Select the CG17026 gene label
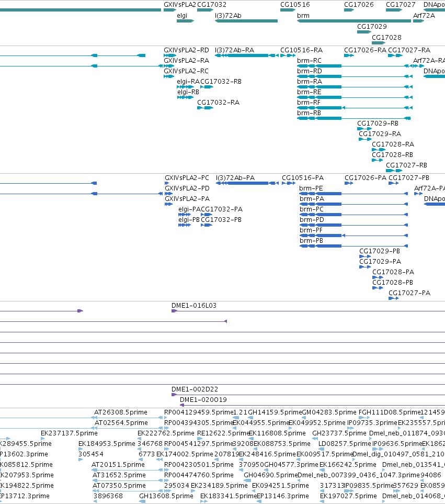Image resolution: width=445 pixels, height=504 pixels. tap(359, 5)
